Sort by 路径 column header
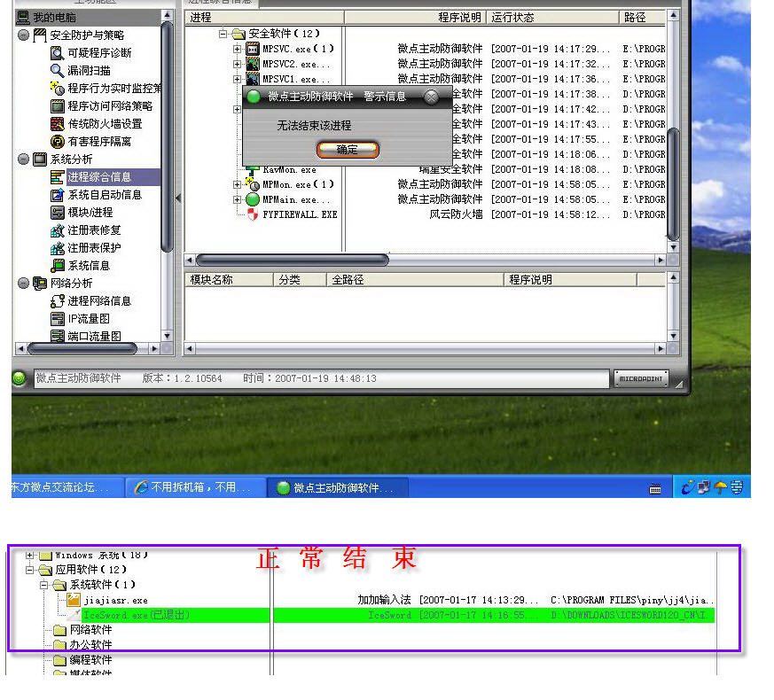774x700 pixels. click(642, 17)
